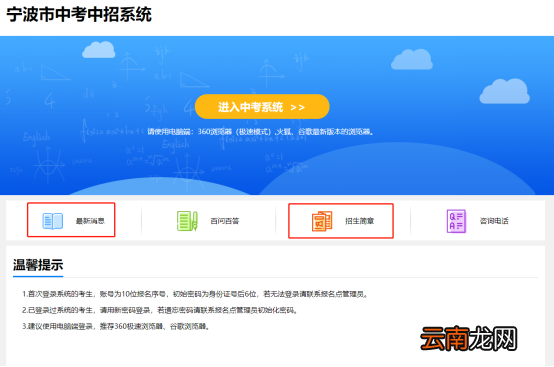
Task: Click the browser recommendation text under the button
Action: 260,132
